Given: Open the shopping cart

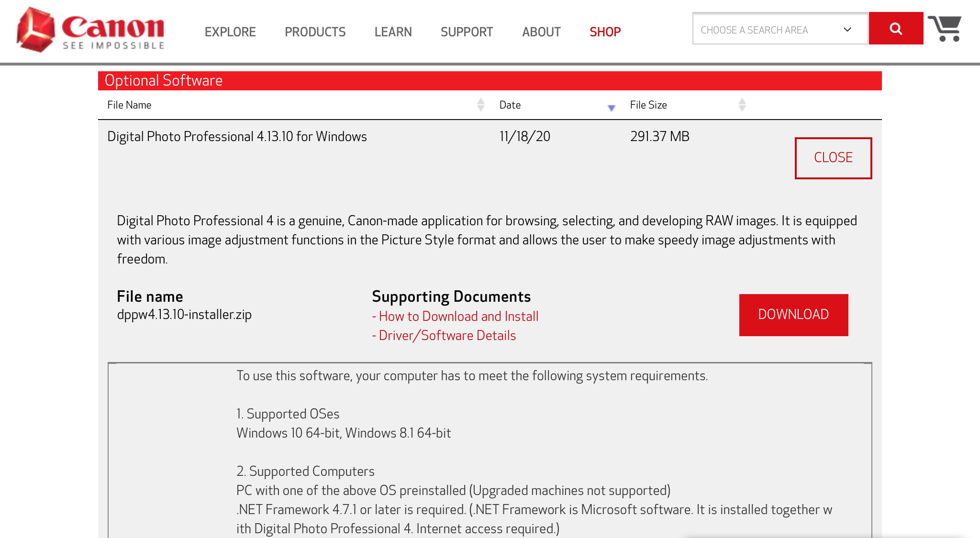Looking at the screenshot, I should tap(945, 29).
